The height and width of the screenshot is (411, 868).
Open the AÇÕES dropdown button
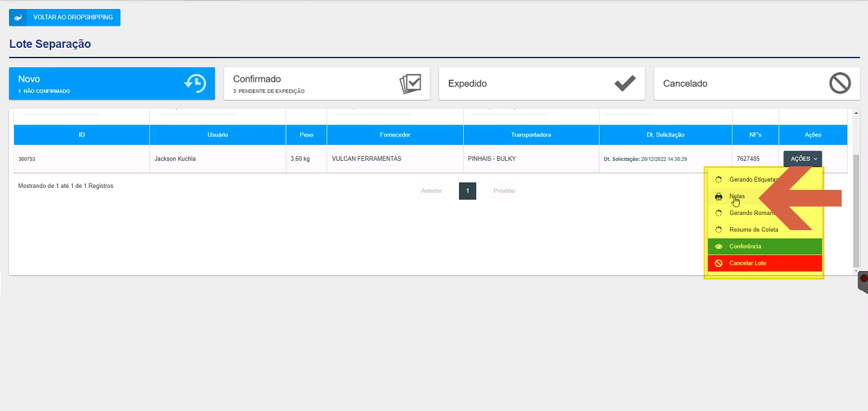(x=803, y=159)
